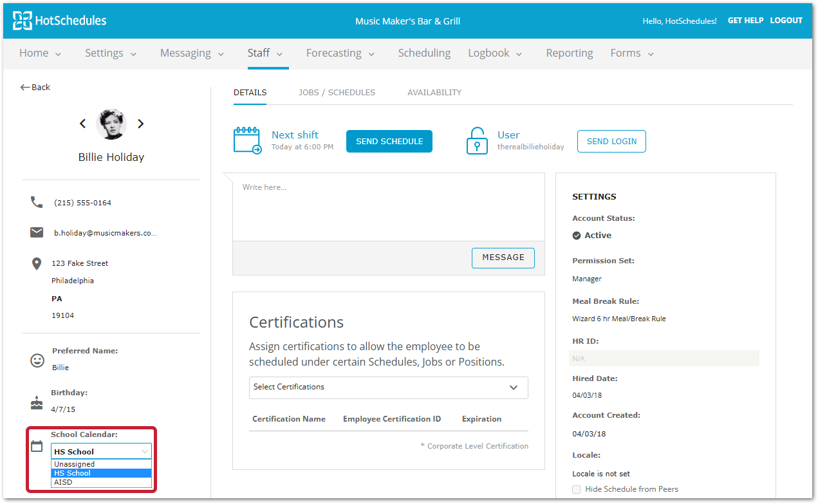Click Today at 6:00 PM shift text

click(302, 147)
